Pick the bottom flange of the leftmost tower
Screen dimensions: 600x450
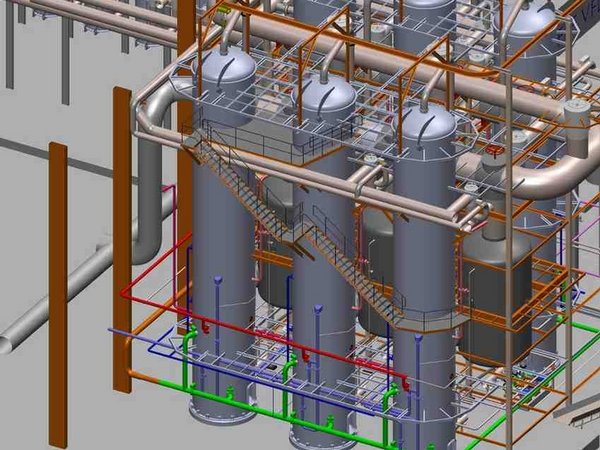tap(223, 412)
